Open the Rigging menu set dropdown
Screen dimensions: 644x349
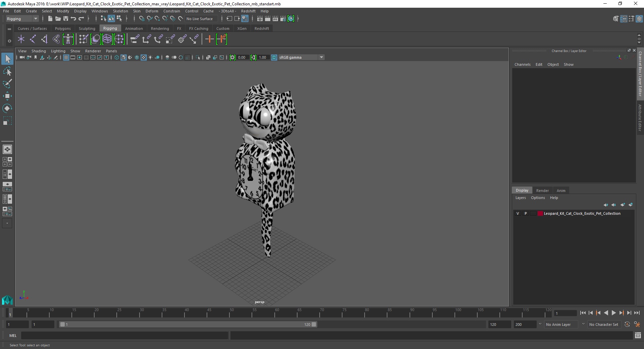[22, 19]
